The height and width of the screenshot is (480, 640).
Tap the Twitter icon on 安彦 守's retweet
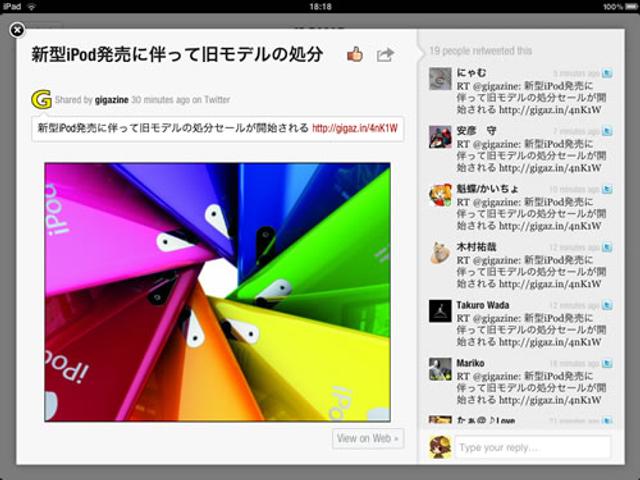[x=607, y=131]
